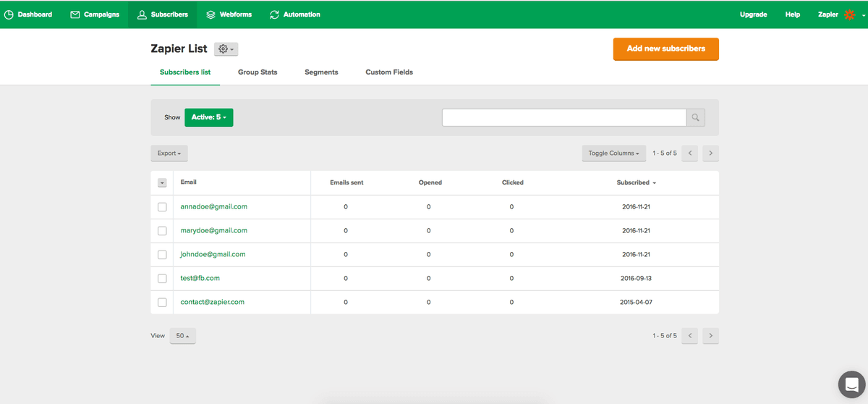Open the Campaigns section
868x404 pixels.
click(x=95, y=14)
